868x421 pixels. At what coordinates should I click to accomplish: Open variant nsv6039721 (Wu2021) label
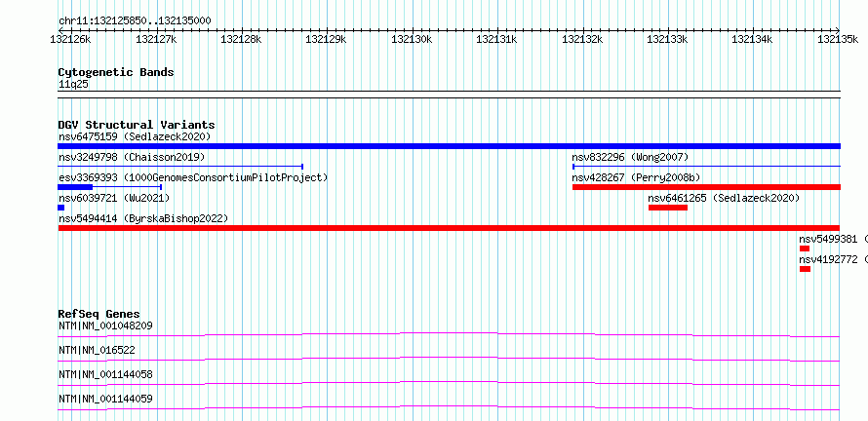[114, 198]
